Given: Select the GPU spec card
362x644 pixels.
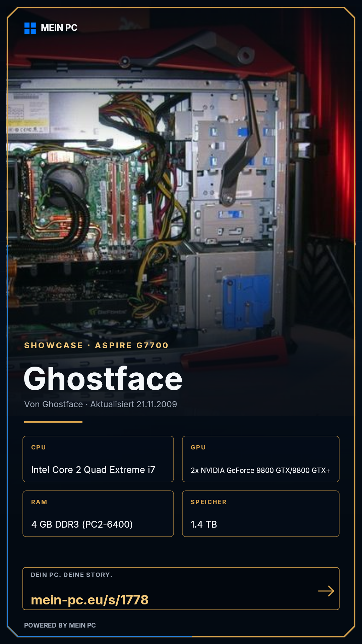Looking at the screenshot, I should pos(261,459).
